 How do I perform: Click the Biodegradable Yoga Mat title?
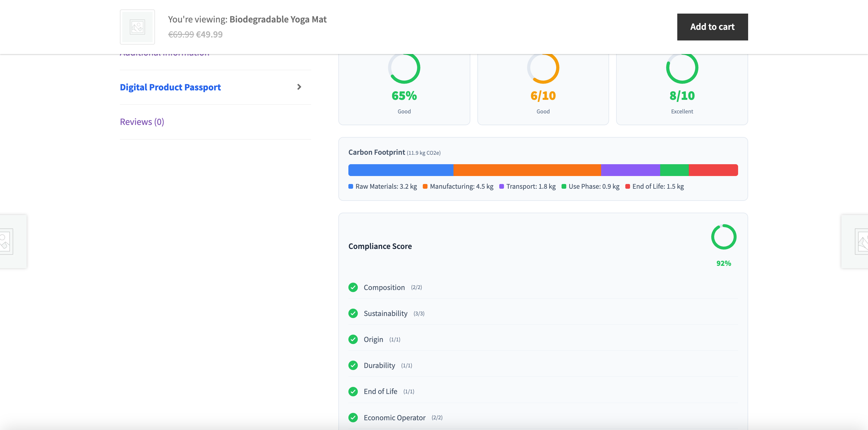coord(278,19)
